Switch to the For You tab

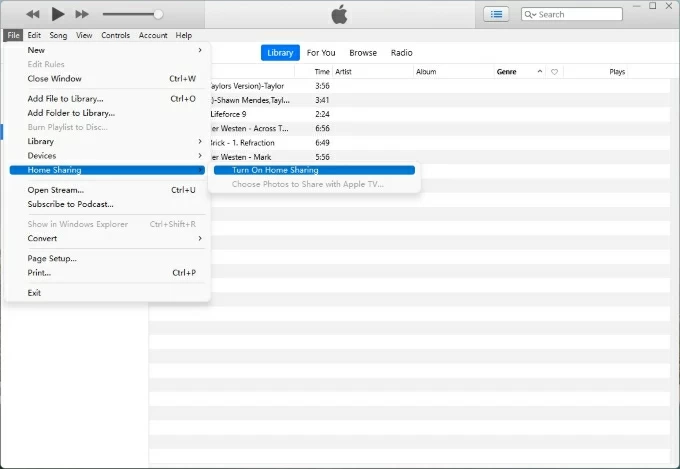click(321, 53)
